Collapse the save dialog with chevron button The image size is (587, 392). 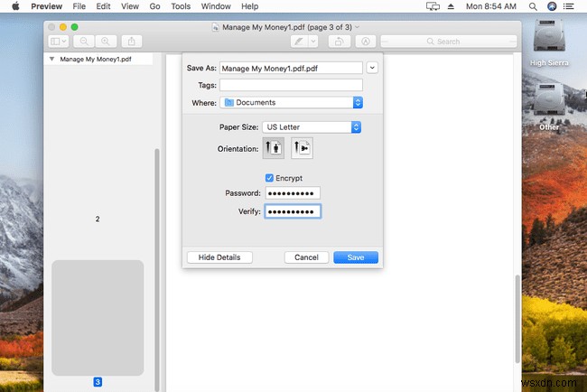click(372, 68)
